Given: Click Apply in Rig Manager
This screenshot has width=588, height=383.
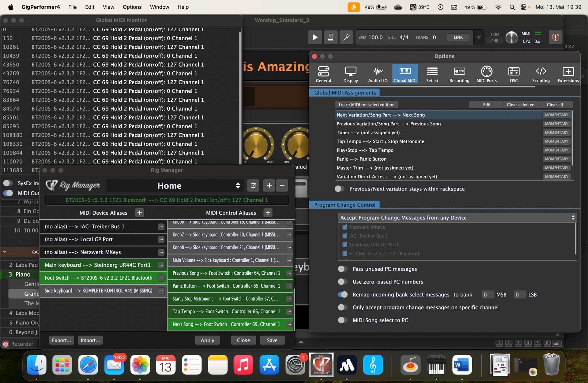Looking at the screenshot, I should pos(207,340).
